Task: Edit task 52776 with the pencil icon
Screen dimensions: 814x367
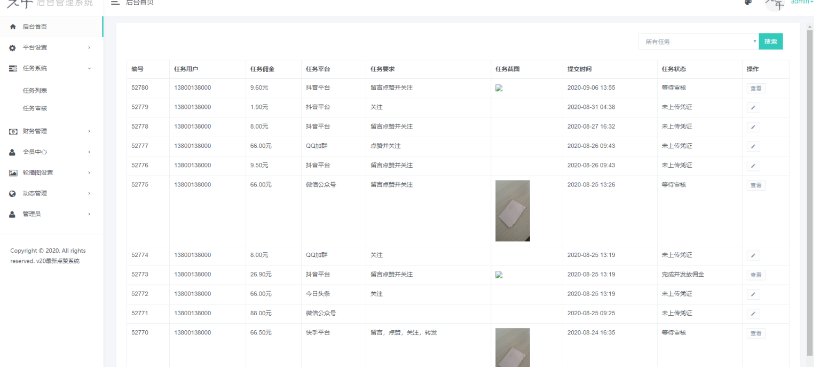Action: pyautogui.click(x=753, y=166)
